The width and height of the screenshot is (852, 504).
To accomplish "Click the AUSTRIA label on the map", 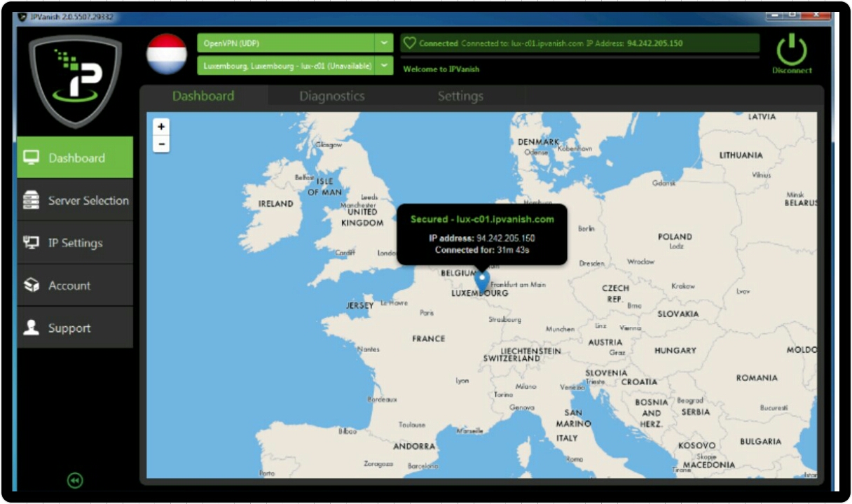I will pos(605,342).
